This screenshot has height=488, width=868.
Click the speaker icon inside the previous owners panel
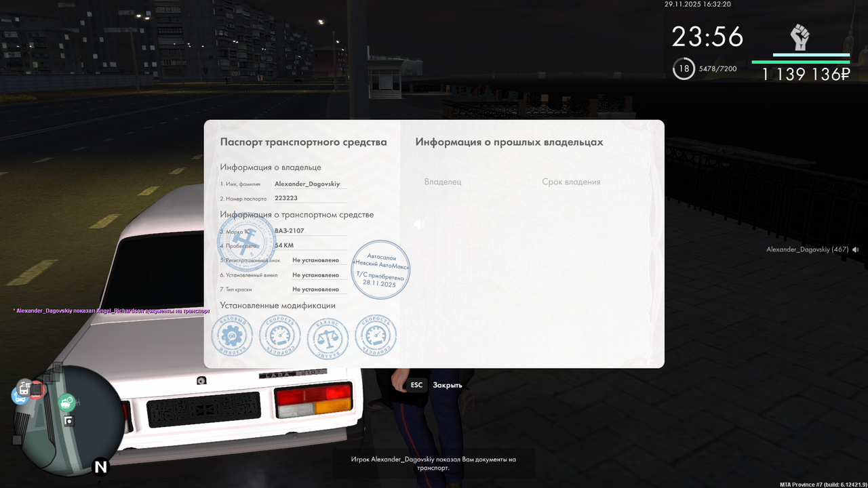pyautogui.click(x=419, y=224)
